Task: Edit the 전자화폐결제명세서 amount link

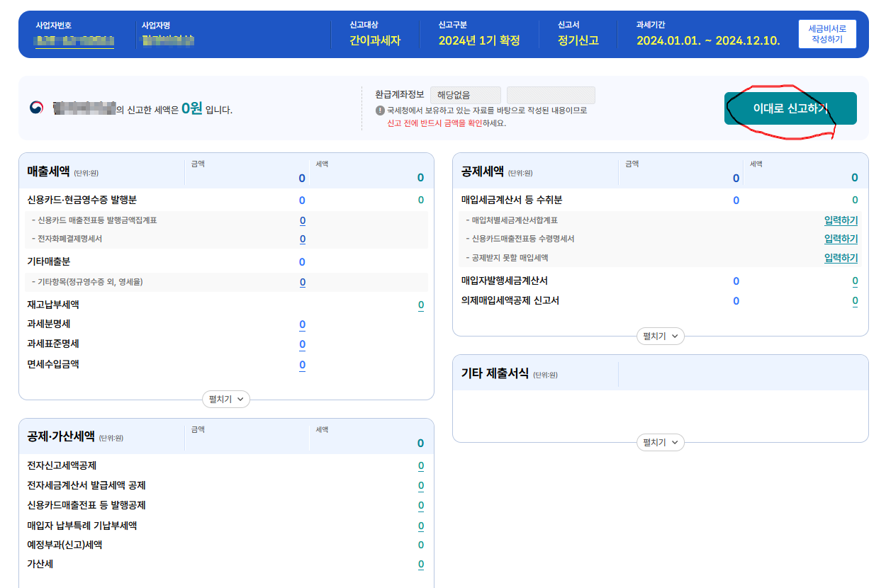Action: 302,239
